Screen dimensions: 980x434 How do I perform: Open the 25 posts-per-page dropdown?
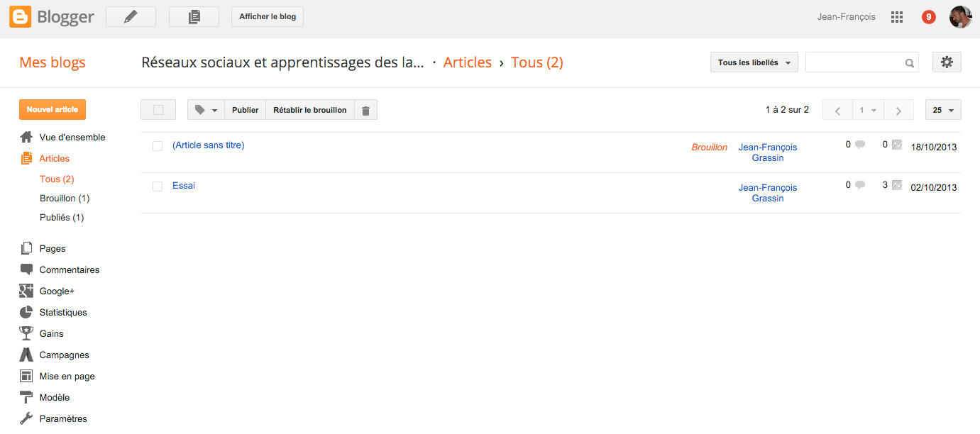(943, 110)
